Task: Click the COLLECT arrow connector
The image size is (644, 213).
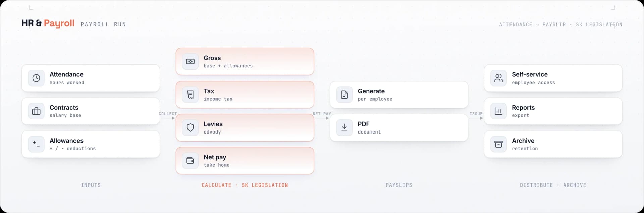Action: (x=168, y=116)
